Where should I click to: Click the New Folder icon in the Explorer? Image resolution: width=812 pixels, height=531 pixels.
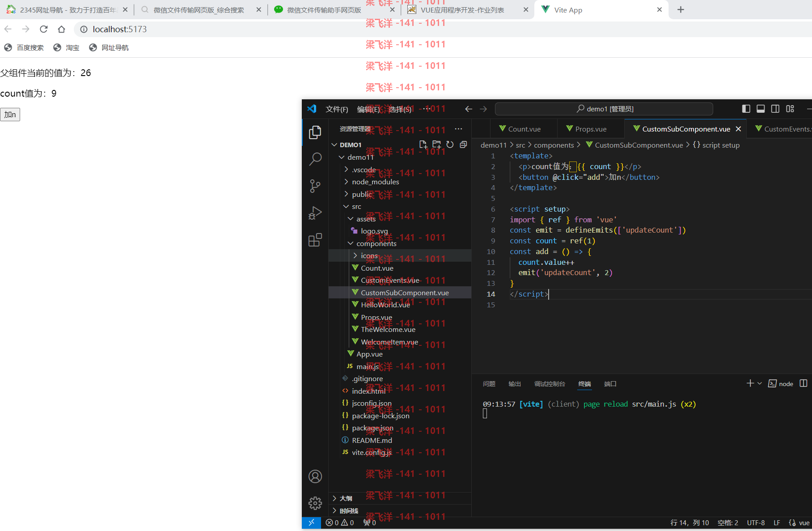[x=437, y=144]
